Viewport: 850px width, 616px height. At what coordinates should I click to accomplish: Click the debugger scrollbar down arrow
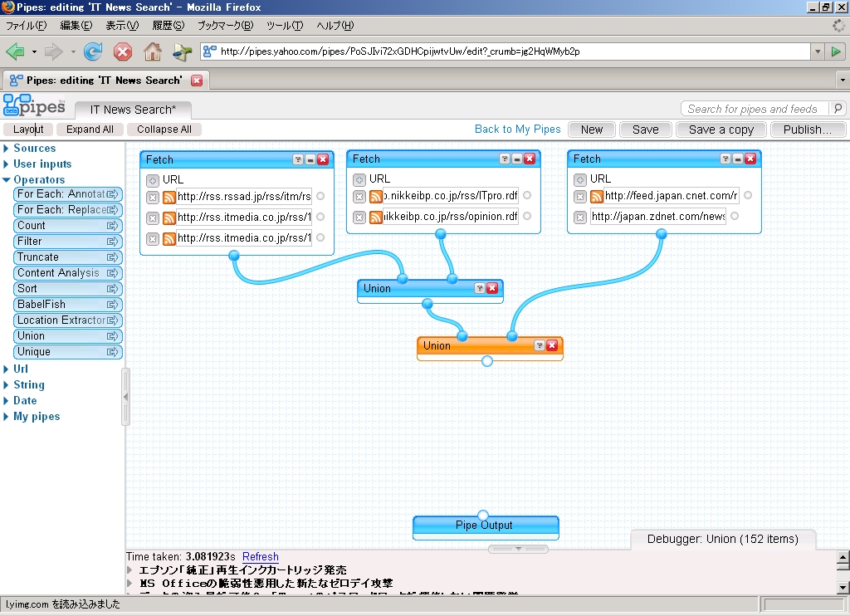click(x=843, y=587)
